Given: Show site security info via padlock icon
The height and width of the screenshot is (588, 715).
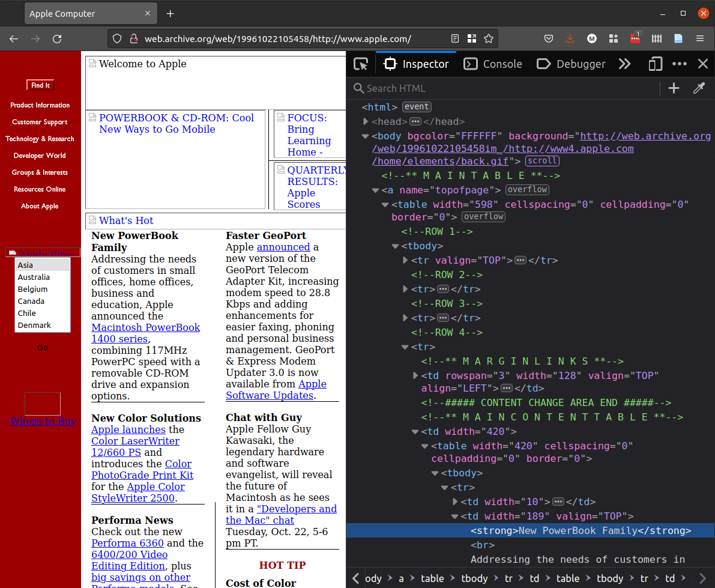Looking at the screenshot, I should (x=134, y=39).
